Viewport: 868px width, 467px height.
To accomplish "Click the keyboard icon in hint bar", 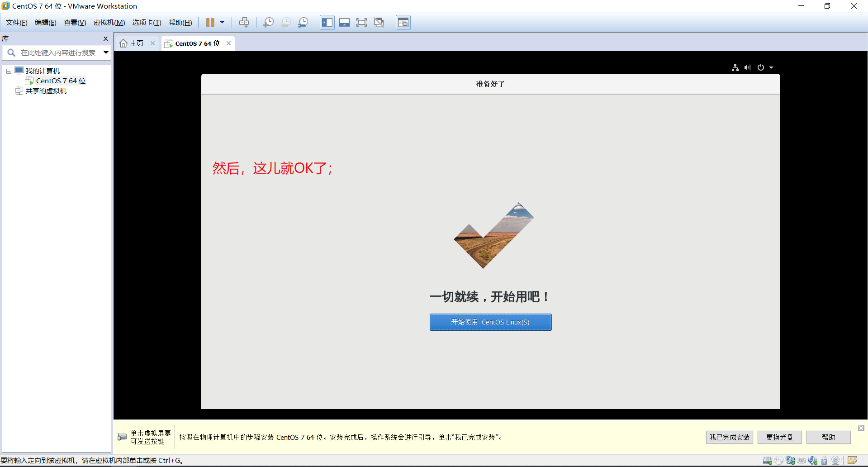I will coord(122,437).
